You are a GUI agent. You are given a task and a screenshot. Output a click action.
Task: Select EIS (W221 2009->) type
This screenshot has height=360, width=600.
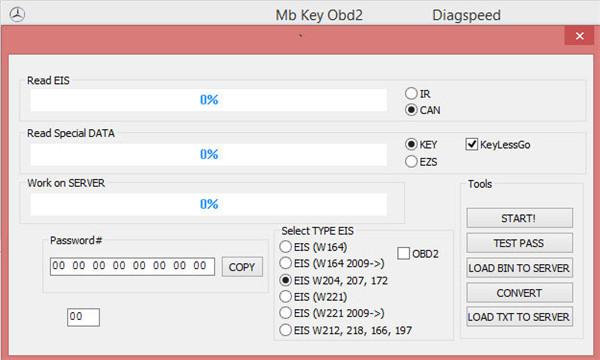[285, 313]
